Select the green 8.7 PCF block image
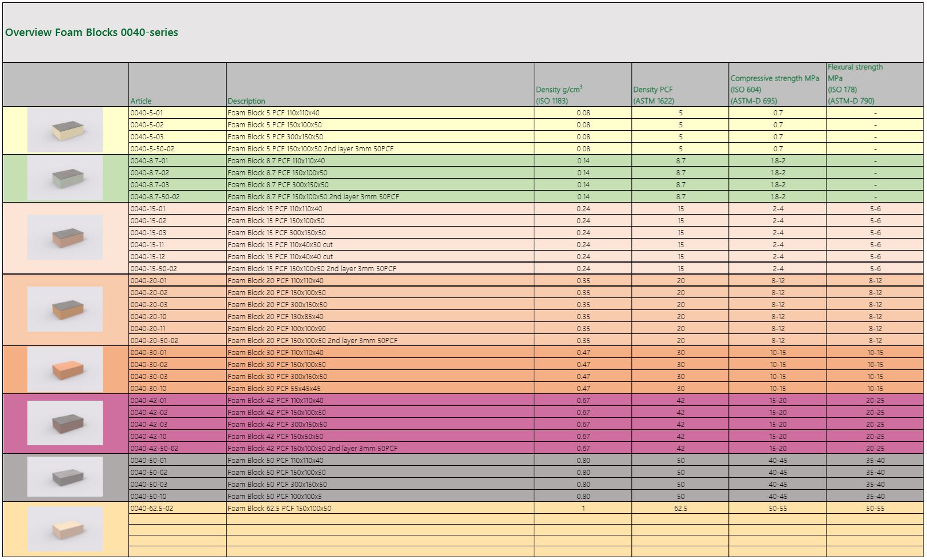The width and height of the screenshot is (927, 560). tap(65, 178)
